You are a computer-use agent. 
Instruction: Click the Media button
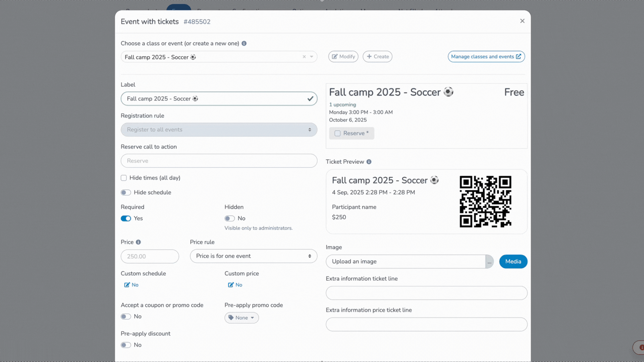(513, 261)
